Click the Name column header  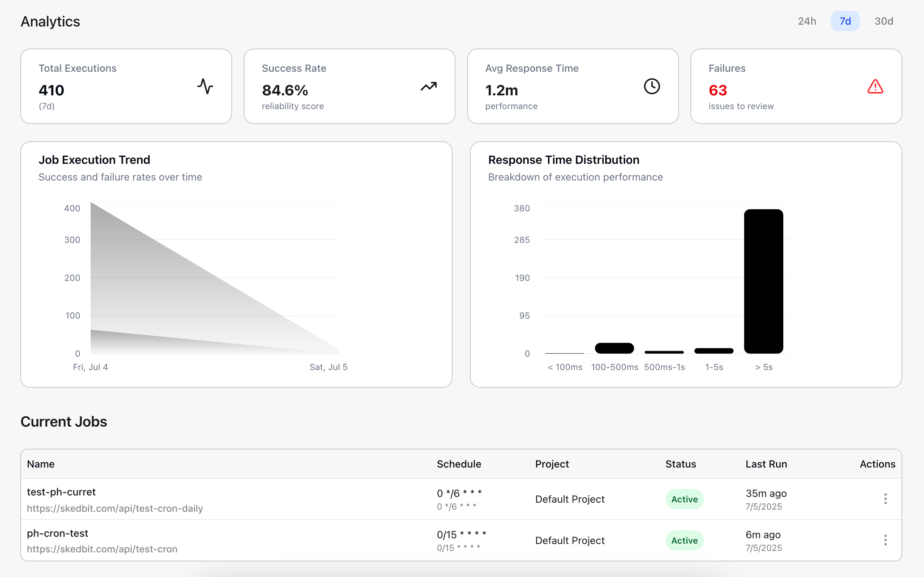(x=41, y=464)
